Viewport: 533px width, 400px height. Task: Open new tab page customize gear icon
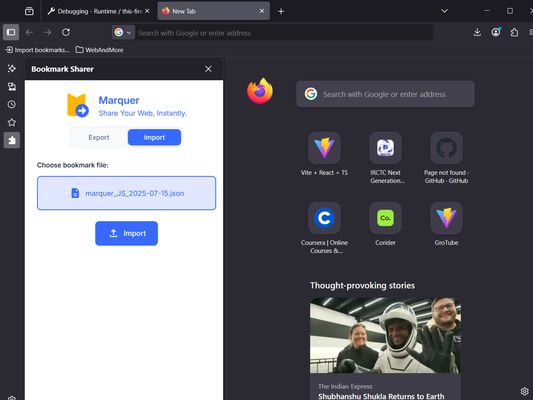pyautogui.click(x=525, y=392)
